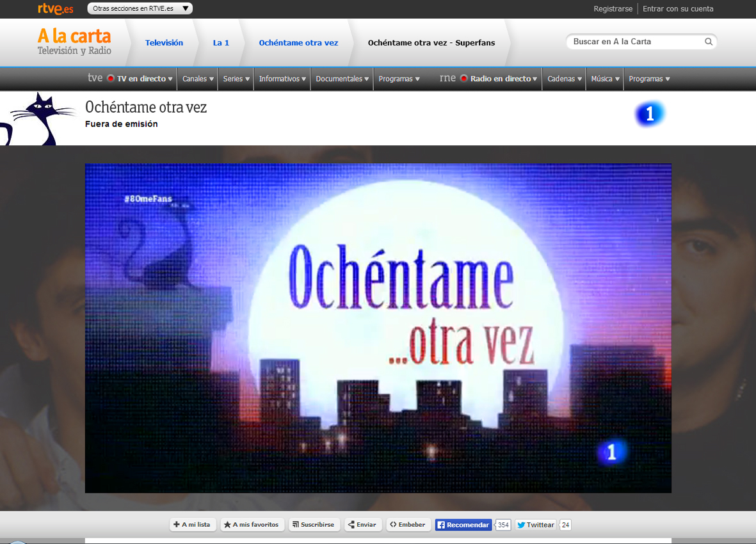The width and height of the screenshot is (756, 544).
Task: Go to La 1 breadcrumb
Action: (x=221, y=43)
